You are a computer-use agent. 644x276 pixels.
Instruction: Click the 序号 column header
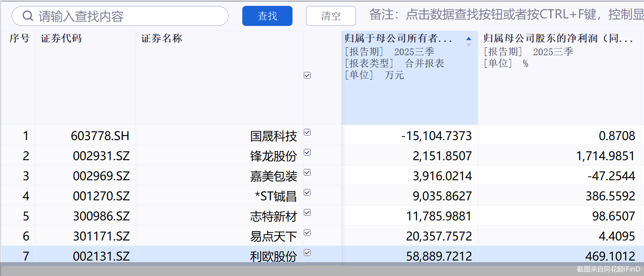pos(19,38)
